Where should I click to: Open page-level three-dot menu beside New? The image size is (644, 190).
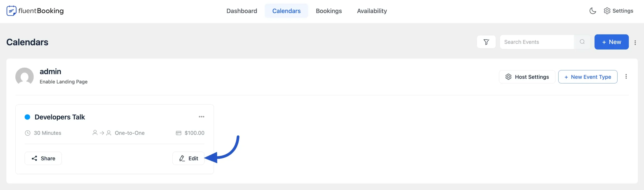(635, 43)
